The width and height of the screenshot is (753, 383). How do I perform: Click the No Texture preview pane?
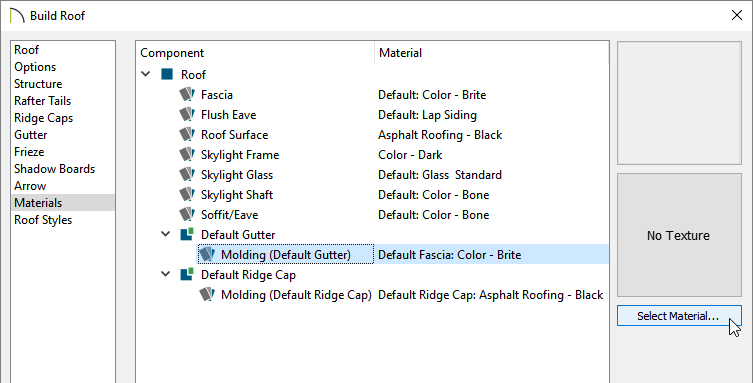679,235
